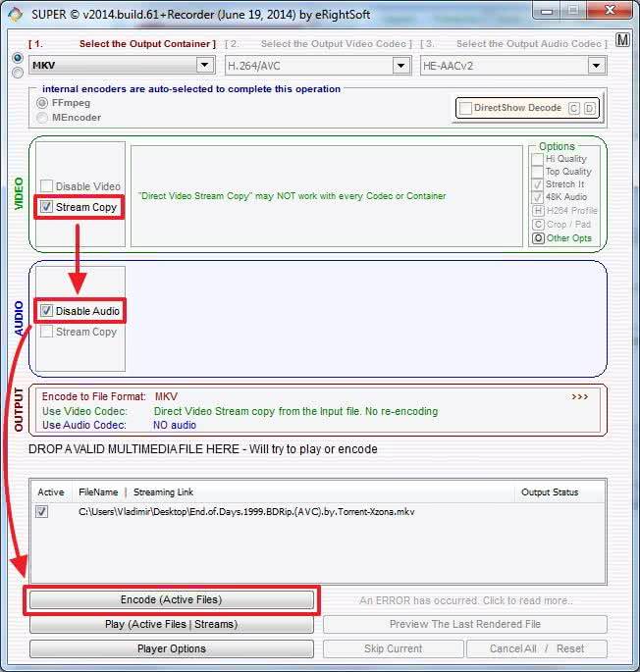Image resolution: width=640 pixels, height=672 pixels.
Task: Click Play (Active Files | Streams) button
Action: coord(172,625)
